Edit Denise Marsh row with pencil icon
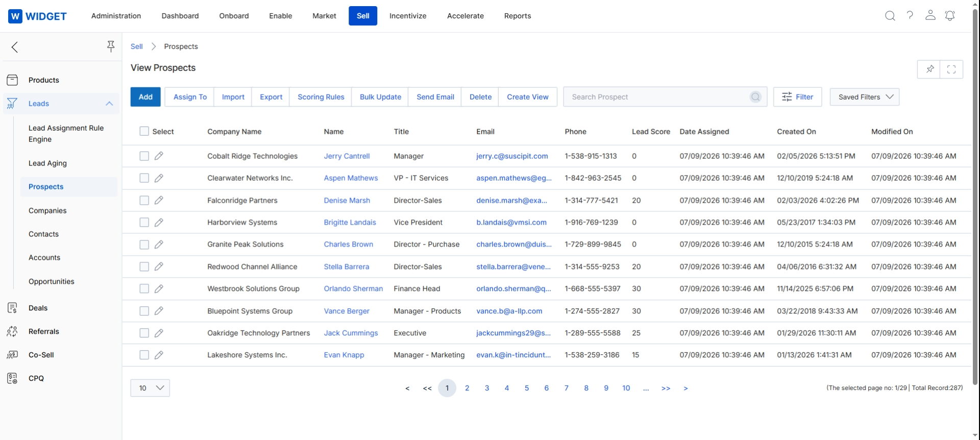980x440 pixels. pos(159,200)
